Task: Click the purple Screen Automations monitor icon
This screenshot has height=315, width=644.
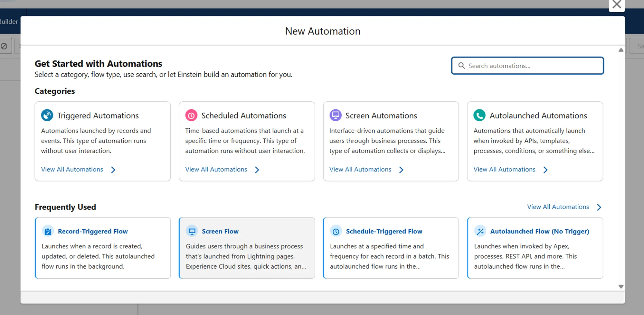Action: coord(335,115)
